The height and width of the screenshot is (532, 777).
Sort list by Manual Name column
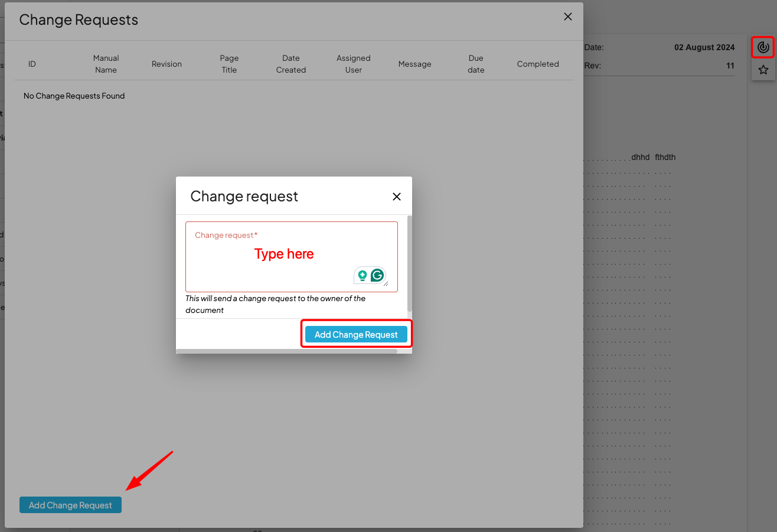point(106,64)
